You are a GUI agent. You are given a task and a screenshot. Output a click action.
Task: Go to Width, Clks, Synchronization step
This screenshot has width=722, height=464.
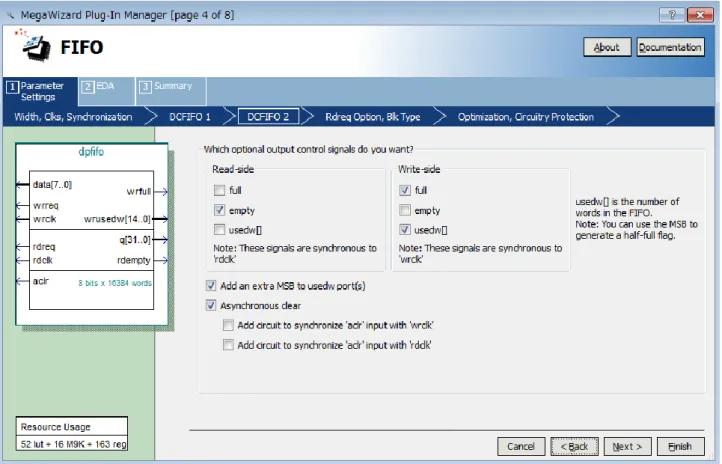tap(73, 117)
